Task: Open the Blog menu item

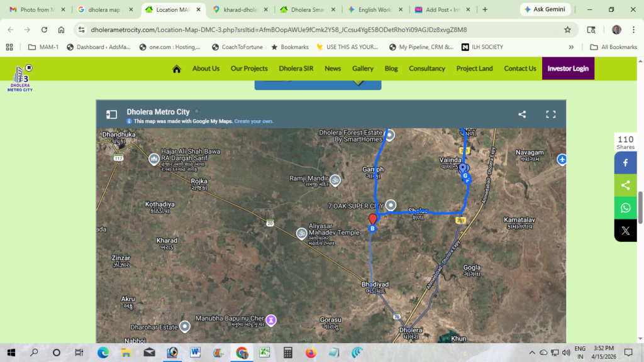Action: coord(391,69)
